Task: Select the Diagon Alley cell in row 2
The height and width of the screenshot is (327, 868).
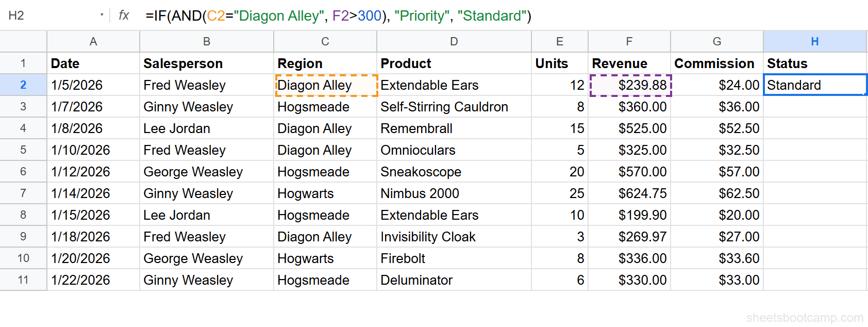Action: click(325, 85)
